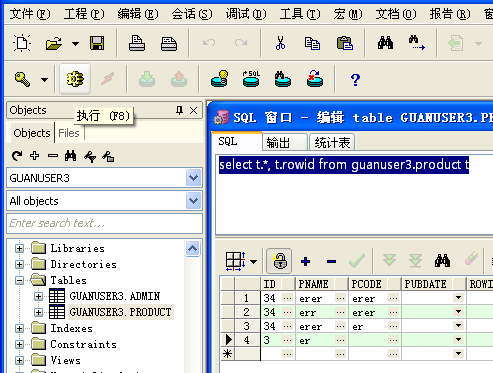The image size is (493, 373).
Task: Click the Enter search text field
Action: point(104,223)
